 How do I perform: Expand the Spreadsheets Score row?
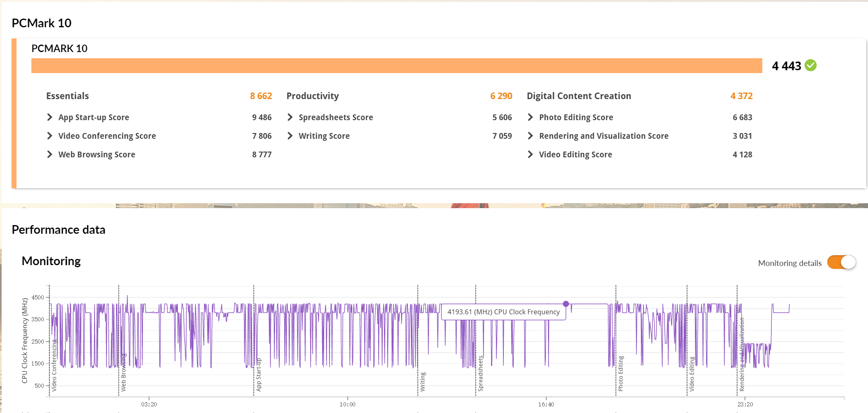(x=290, y=117)
